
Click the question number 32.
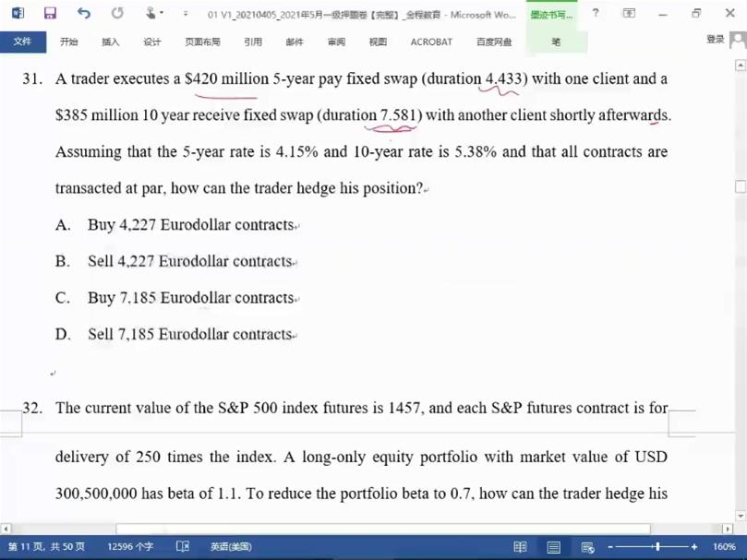pyautogui.click(x=32, y=408)
